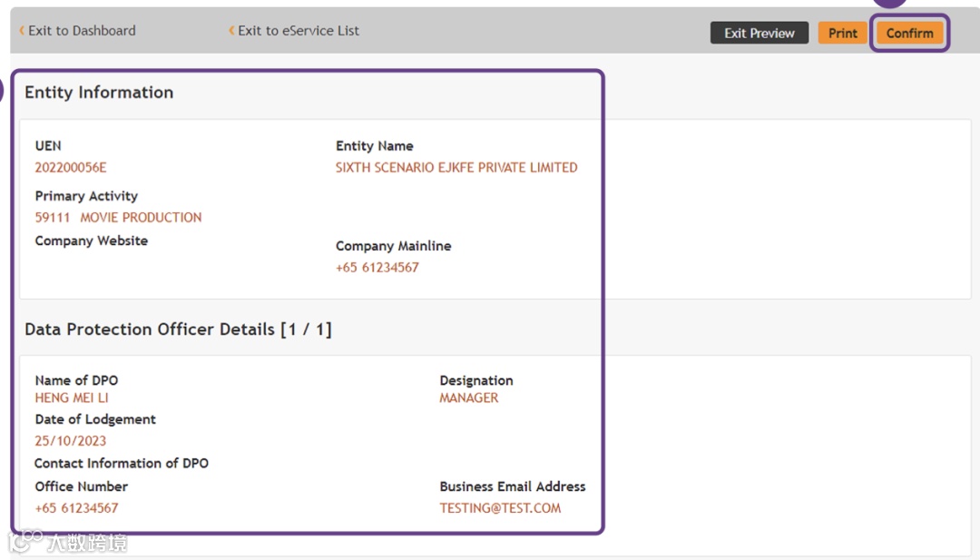Click the Exit Preview button

coord(759,34)
